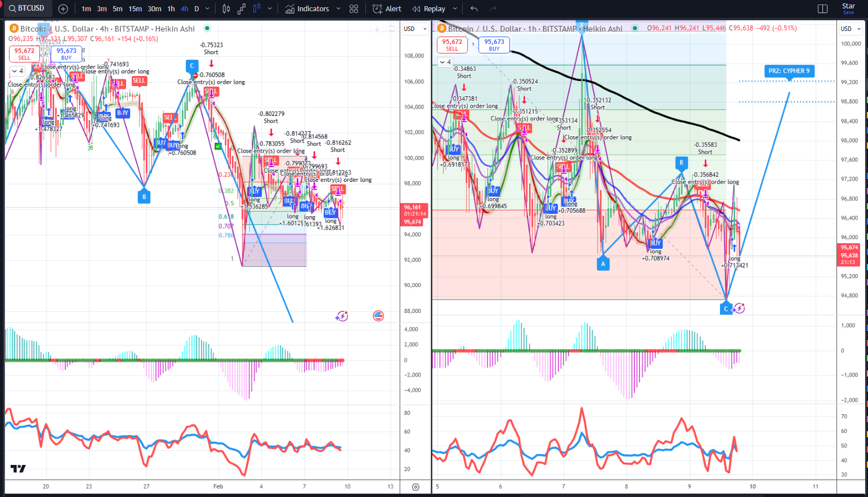868x497 pixels.
Task: Switch to the 4h timeframe
Action: 185,8
